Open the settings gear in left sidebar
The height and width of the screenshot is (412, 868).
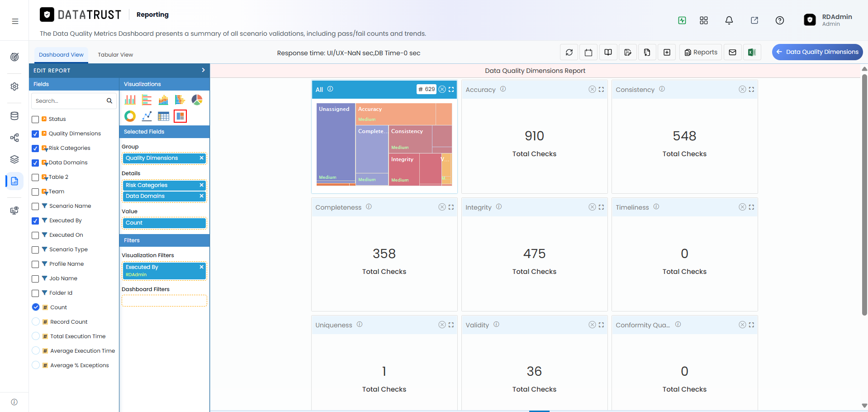[14, 86]
